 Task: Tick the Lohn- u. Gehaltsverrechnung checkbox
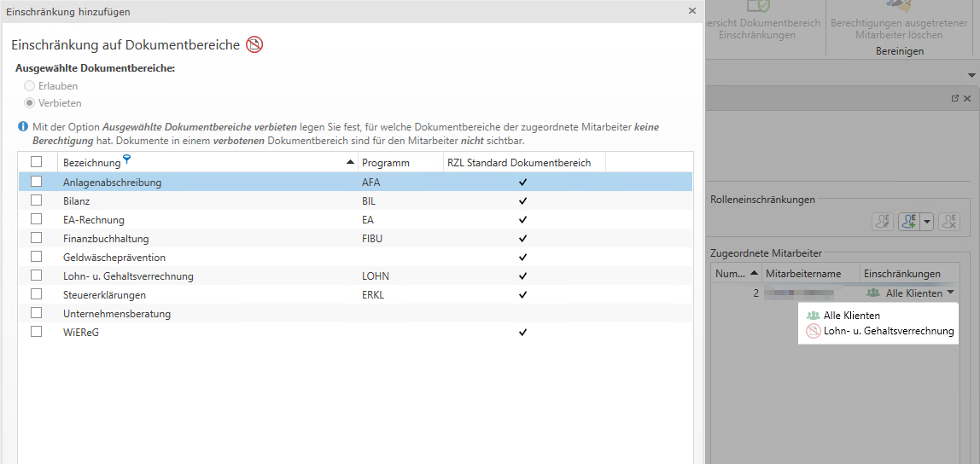(x=36, y=275)
